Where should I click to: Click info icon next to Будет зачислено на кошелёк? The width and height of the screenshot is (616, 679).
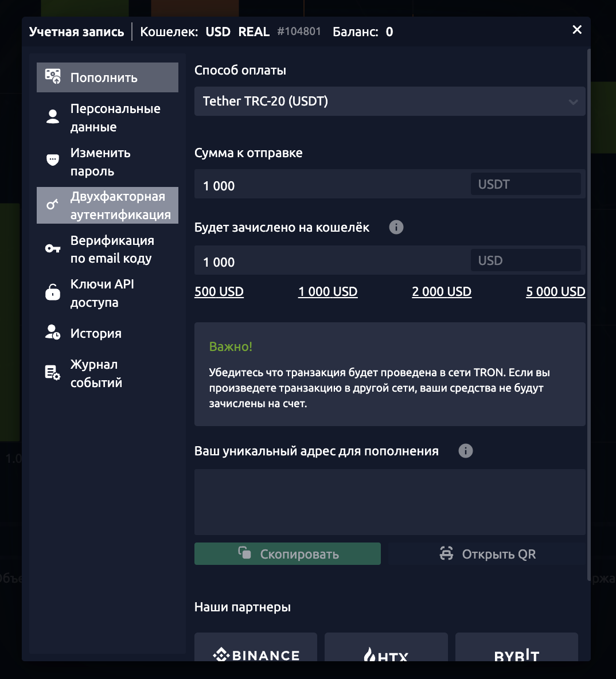[x=396, y=227]
